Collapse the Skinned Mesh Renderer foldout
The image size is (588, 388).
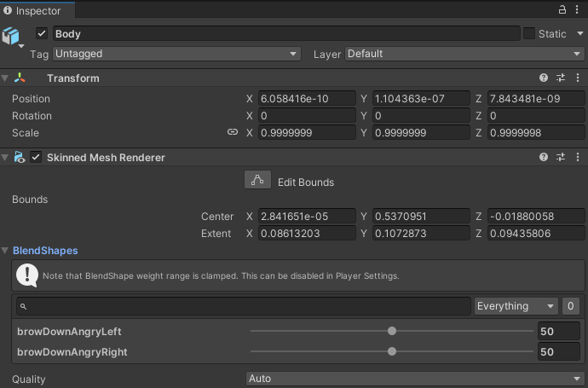click(x=5, y=157)
